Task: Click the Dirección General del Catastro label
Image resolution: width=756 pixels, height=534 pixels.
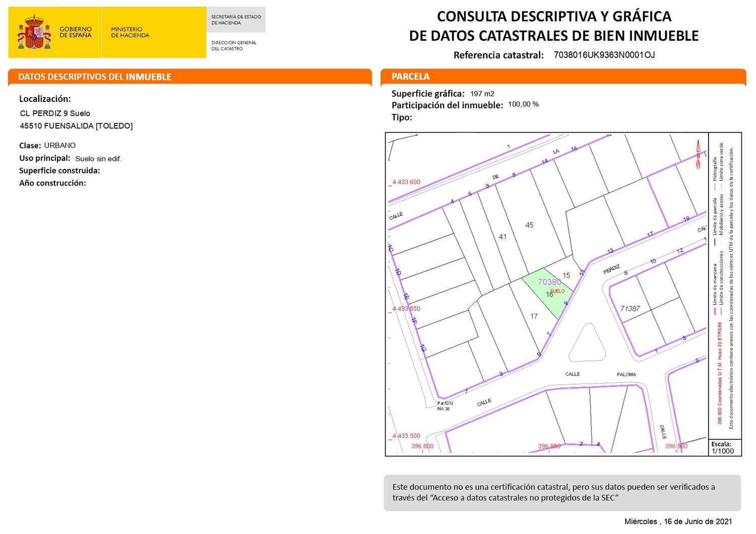Action: (x=233, y=45)
